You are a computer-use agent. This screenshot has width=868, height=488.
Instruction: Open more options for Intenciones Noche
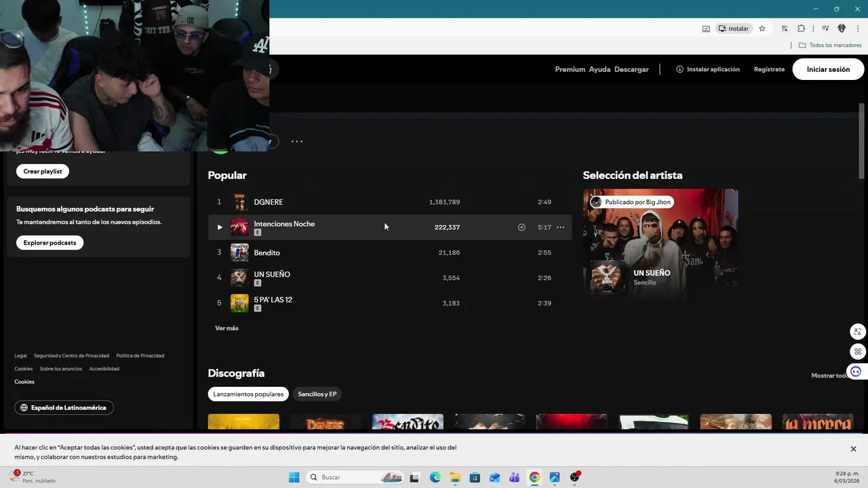[560, 227]
